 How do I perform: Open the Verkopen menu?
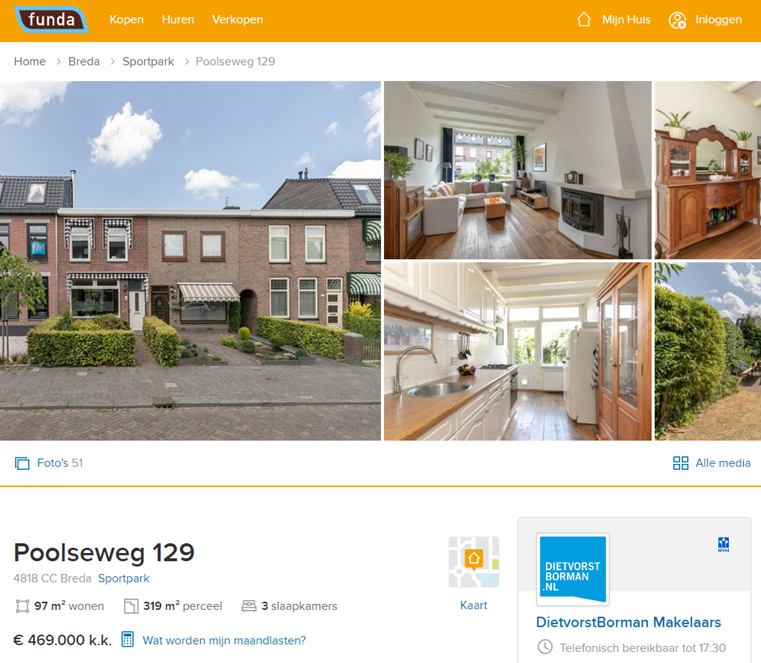click(237, 19)
